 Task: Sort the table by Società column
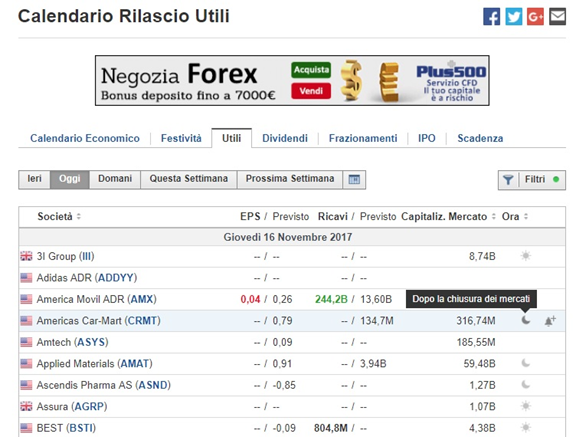[59, 217]
